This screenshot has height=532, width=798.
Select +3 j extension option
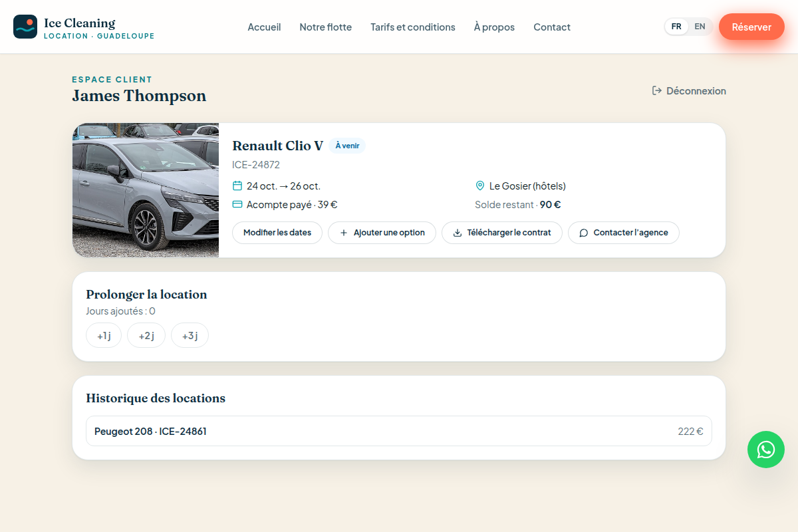tap(190, 336)
